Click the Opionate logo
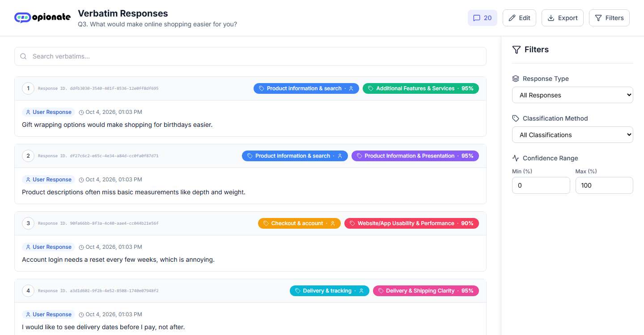Screen dimensions: 644x335 42,17
